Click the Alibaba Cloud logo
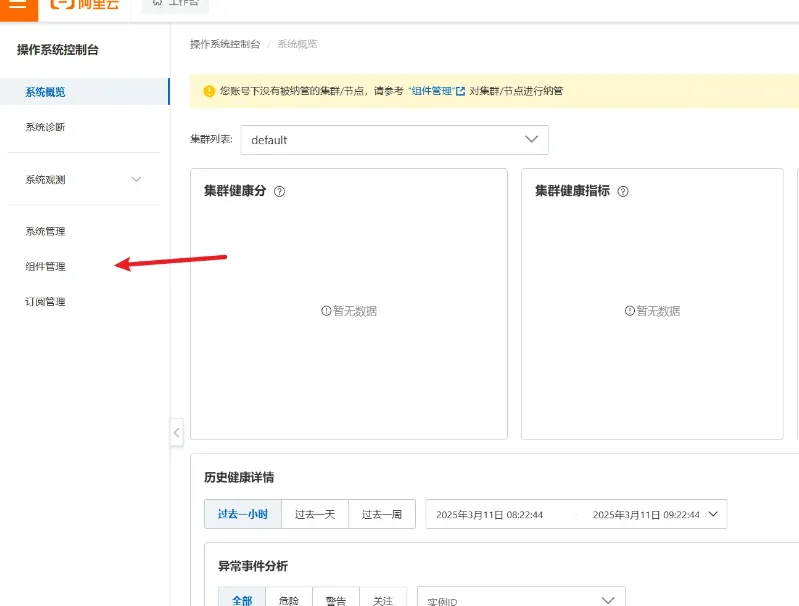 (85, 5)
